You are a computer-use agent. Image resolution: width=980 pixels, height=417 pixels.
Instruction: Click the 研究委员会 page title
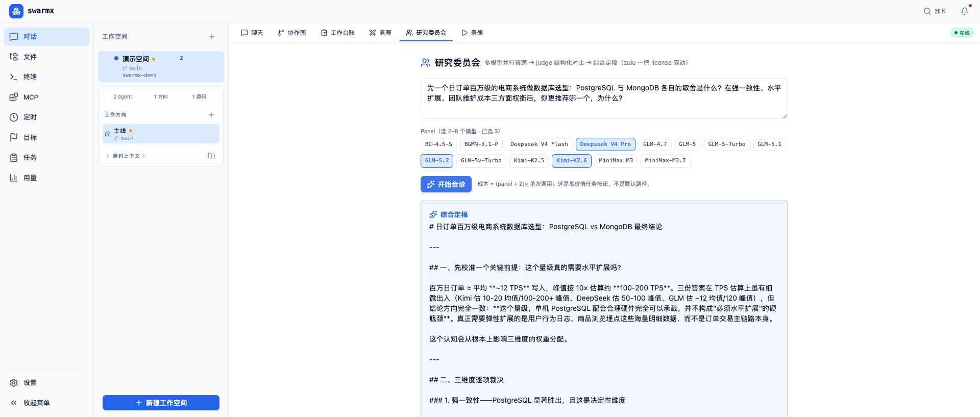[457, 63]
